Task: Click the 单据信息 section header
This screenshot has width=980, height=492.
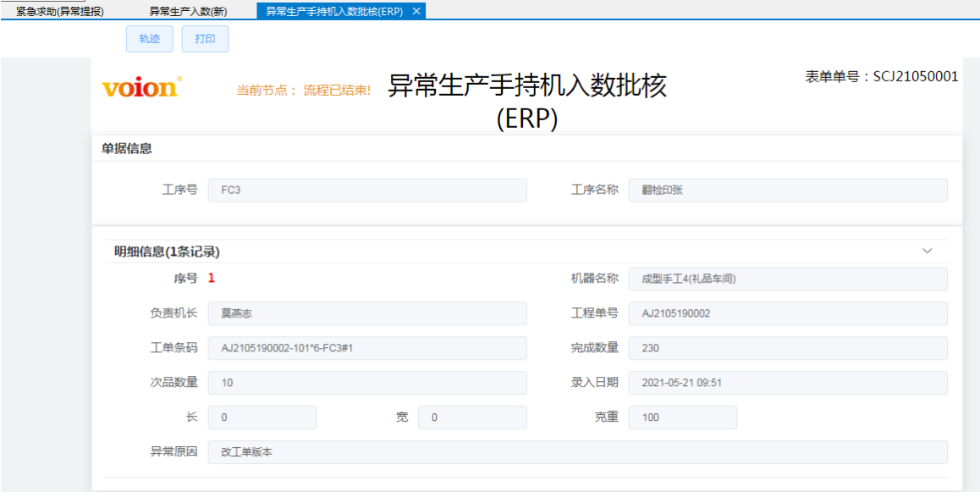Action: (x=128, y=148)
